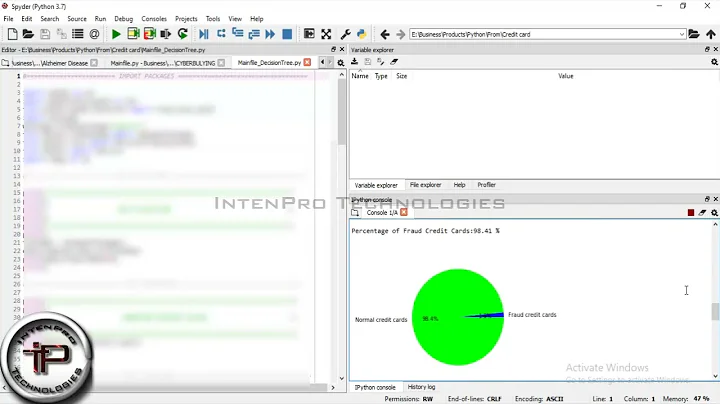720x404 pixels.
Task: Open the View menu
Action: [x=235, y=19]
